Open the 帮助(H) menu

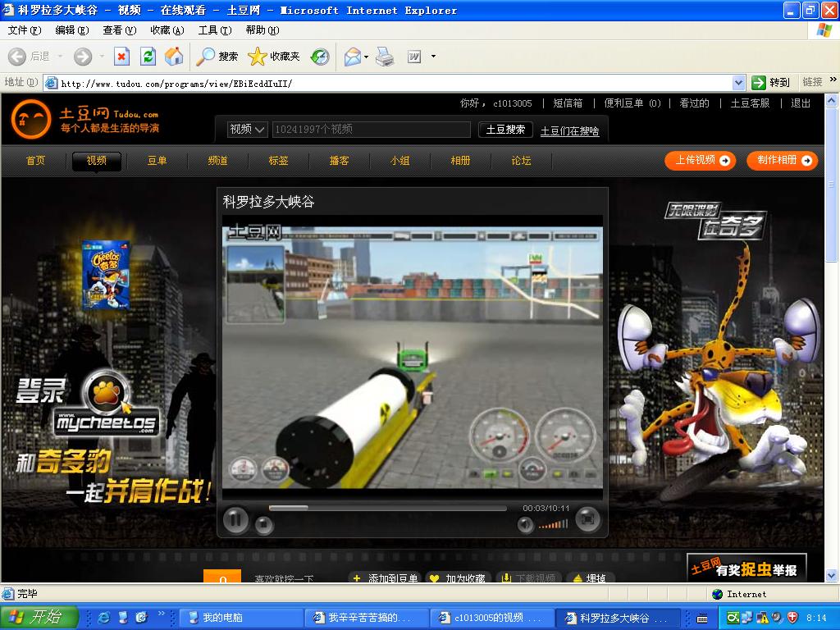[x=262, y=30]
